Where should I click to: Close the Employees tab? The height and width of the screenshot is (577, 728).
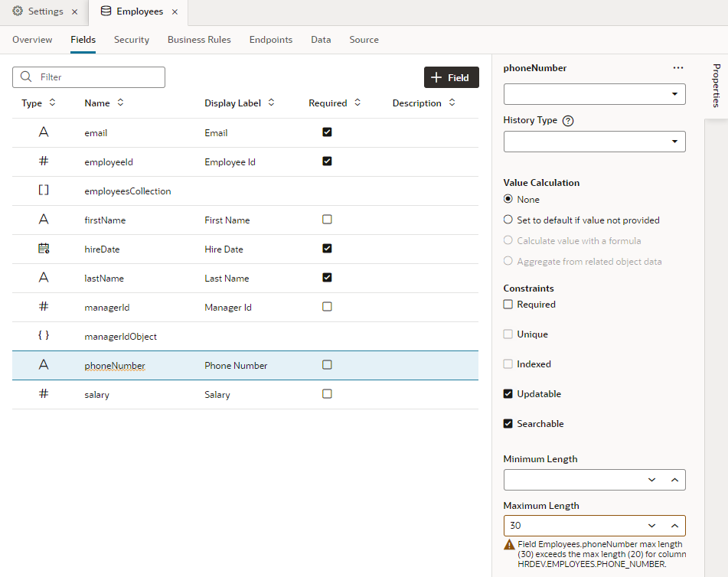(175, 12)
